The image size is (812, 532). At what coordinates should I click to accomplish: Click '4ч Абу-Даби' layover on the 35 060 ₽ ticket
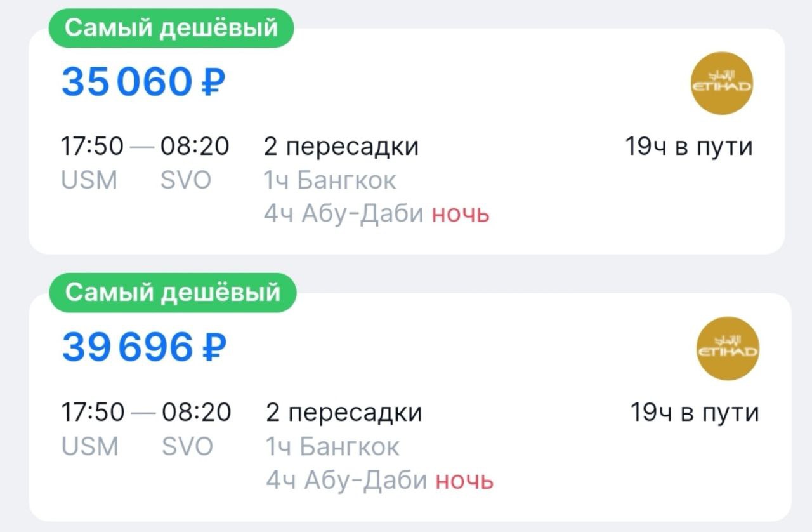click(x=344, y=215)
